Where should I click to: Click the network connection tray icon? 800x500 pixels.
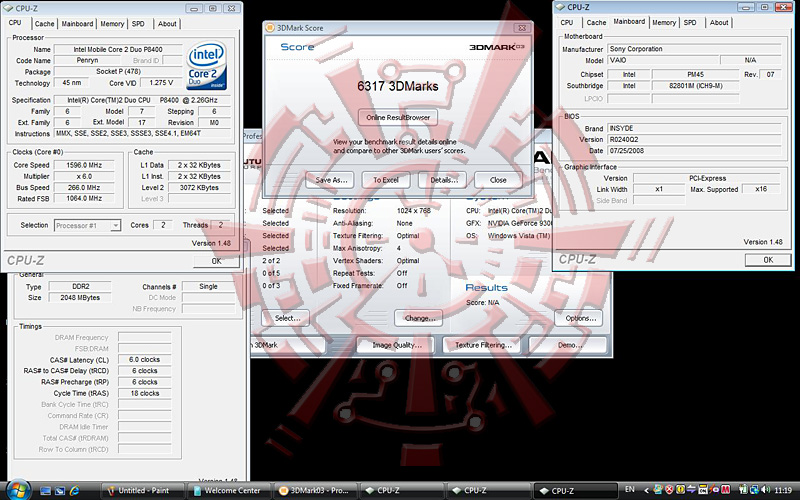[754, 489]
